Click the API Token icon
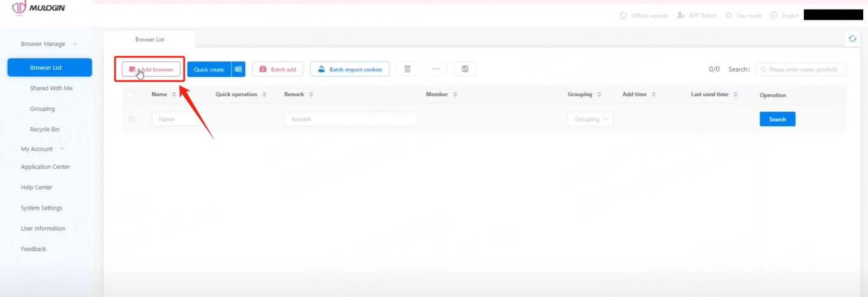The height and width of the screenshot is (297, 868). pyautogui.click(x=681, y=16)
